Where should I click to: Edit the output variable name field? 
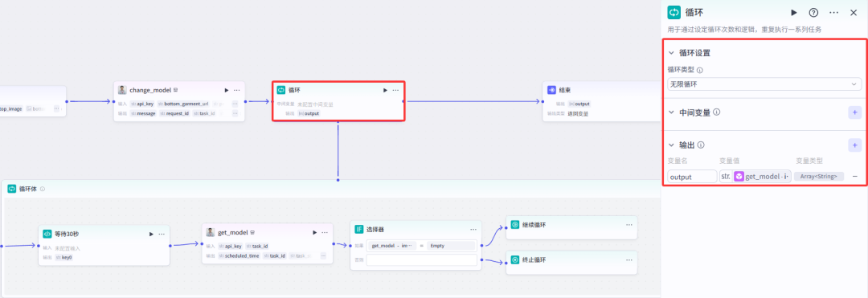pos(692,177)
